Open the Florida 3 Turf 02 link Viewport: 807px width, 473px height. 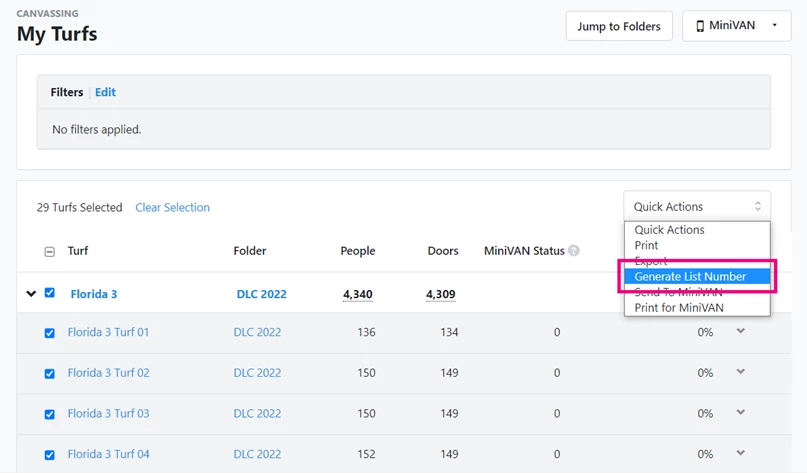tap(108, 373)
